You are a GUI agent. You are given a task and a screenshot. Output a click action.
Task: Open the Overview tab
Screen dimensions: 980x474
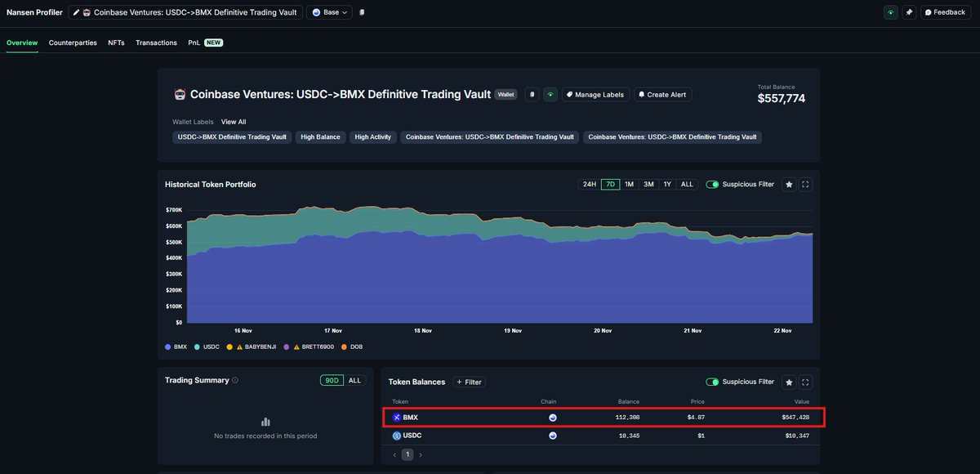[x=22, y=42]
